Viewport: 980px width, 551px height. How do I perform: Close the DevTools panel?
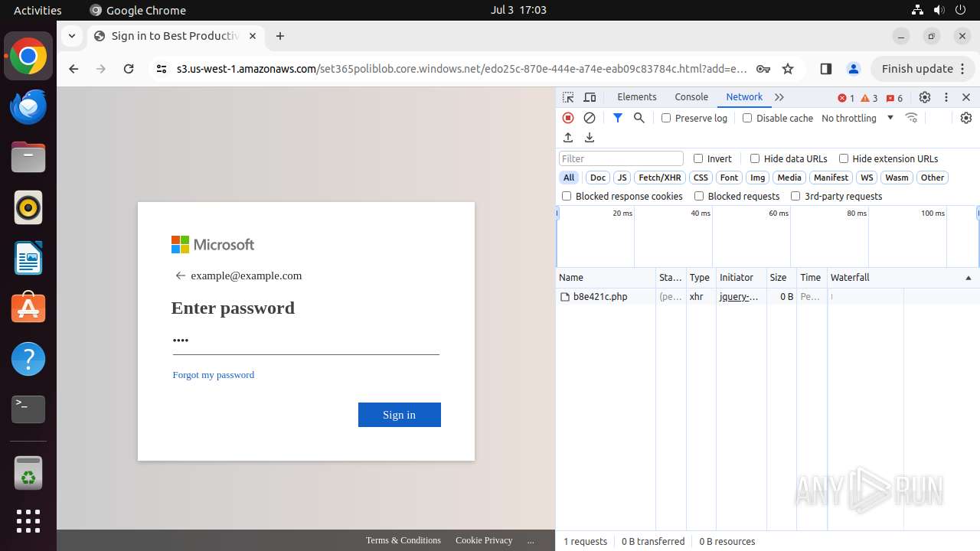pyautogui.click(x=966, y=97)
